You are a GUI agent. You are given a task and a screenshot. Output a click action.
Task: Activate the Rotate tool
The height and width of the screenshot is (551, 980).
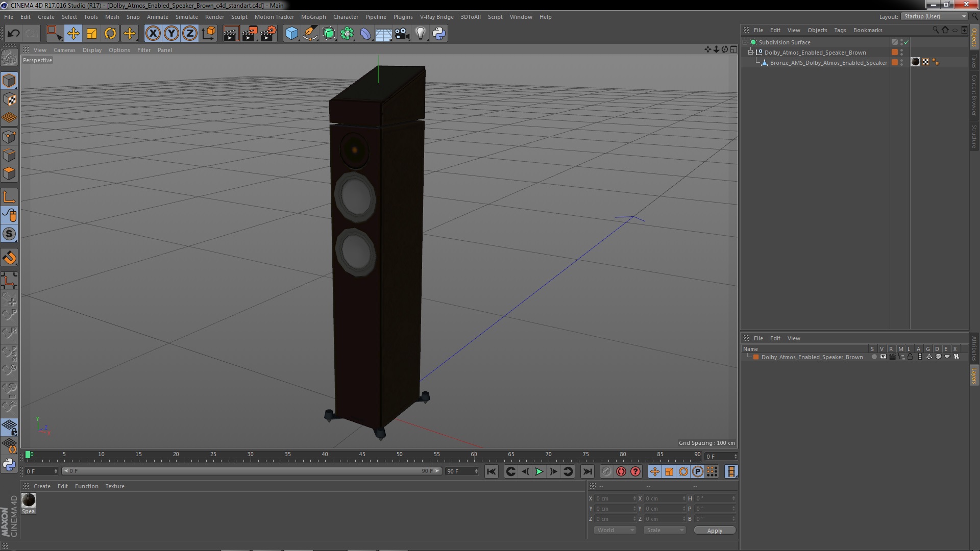click(110, 34)
